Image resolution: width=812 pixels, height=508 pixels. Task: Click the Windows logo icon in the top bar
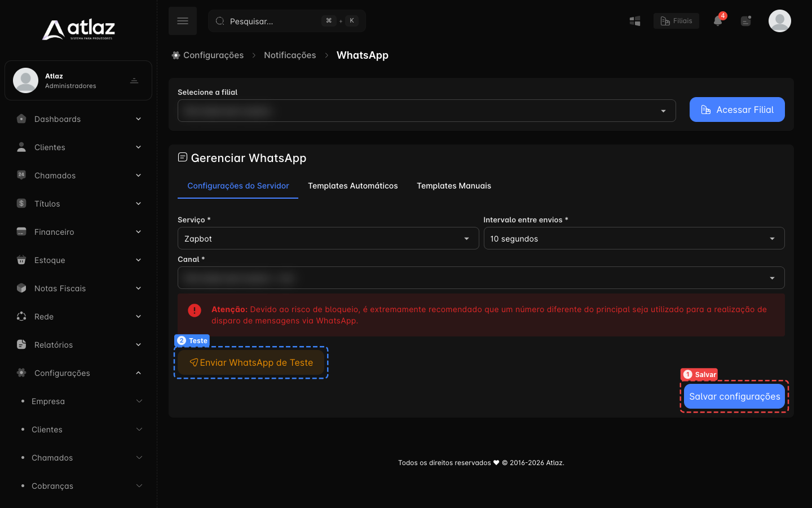pos(635,21)
